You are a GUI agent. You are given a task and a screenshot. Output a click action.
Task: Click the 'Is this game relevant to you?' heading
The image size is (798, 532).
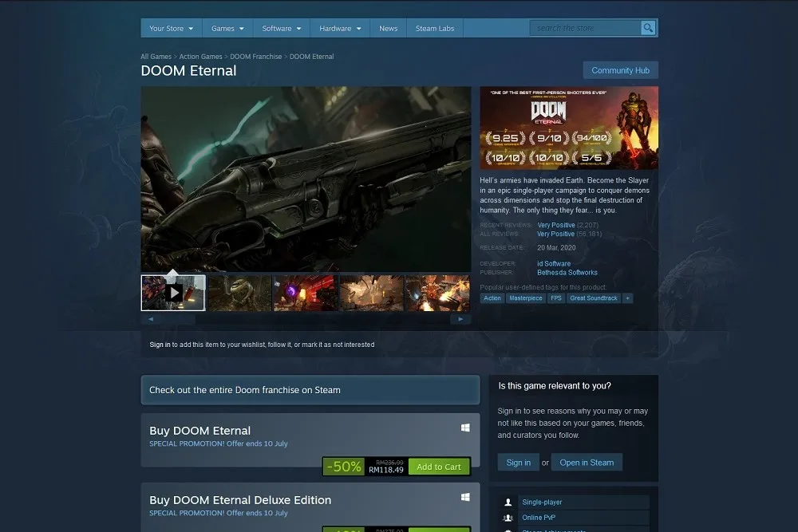click(x=555, y=385)
